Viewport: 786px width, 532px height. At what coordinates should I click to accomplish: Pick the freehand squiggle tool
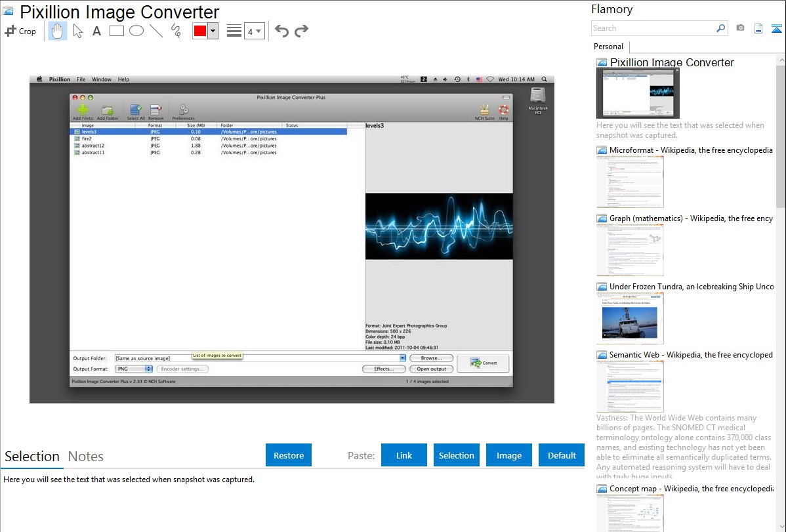tap(176, 31)
